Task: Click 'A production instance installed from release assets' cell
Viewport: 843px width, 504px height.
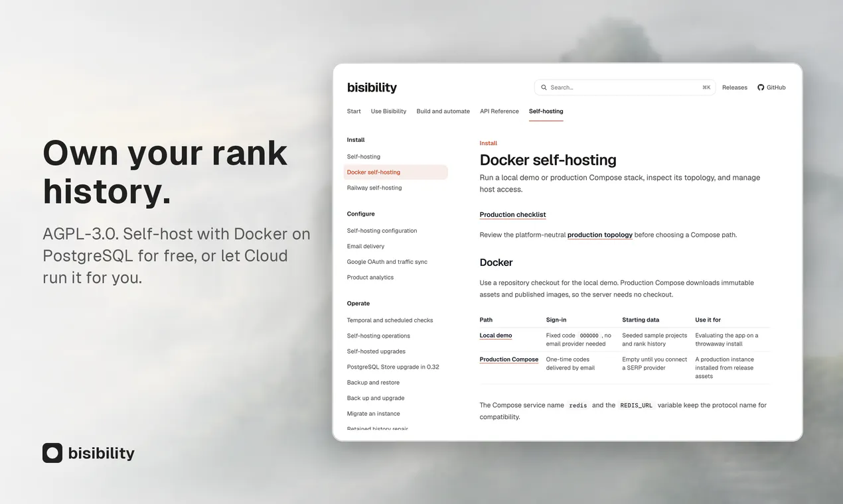Action: pyautogui.click(x=725, y=367)
